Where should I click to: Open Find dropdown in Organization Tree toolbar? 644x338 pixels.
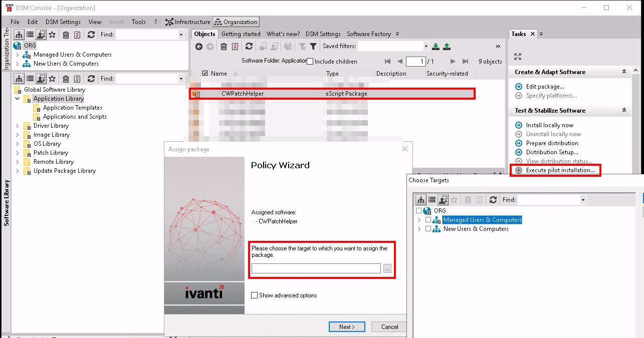(181, 35)
